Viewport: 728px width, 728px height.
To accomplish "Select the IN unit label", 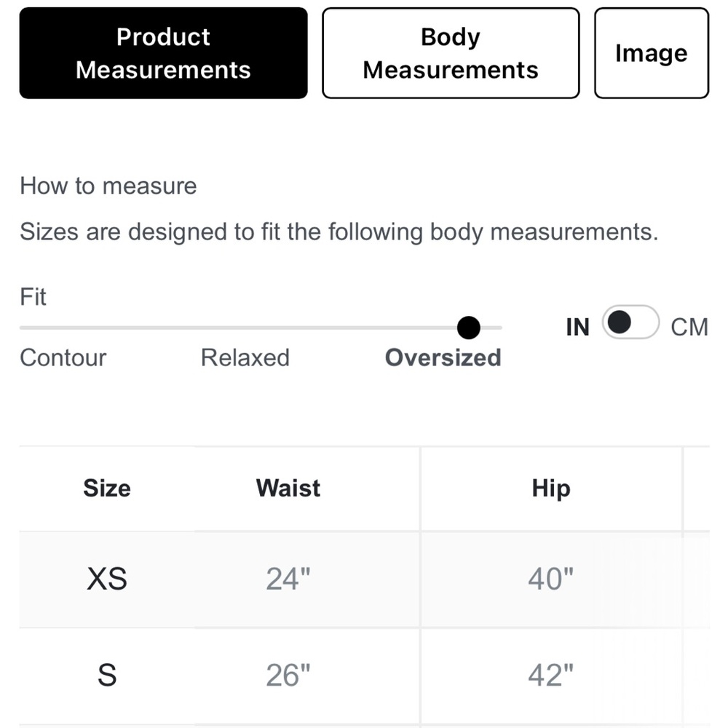I will tap(577, 327).
